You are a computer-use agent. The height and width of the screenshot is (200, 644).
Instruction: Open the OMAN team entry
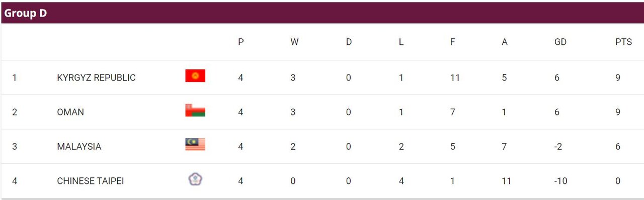point(70,112)
